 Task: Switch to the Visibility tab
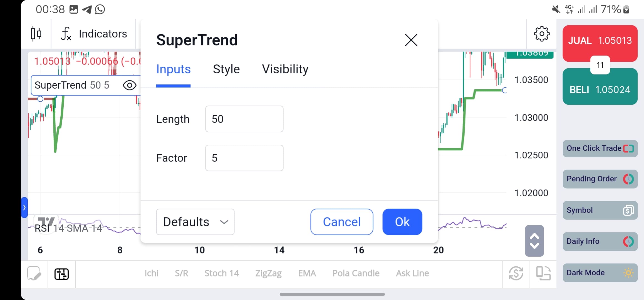click(x=285, y=69)
